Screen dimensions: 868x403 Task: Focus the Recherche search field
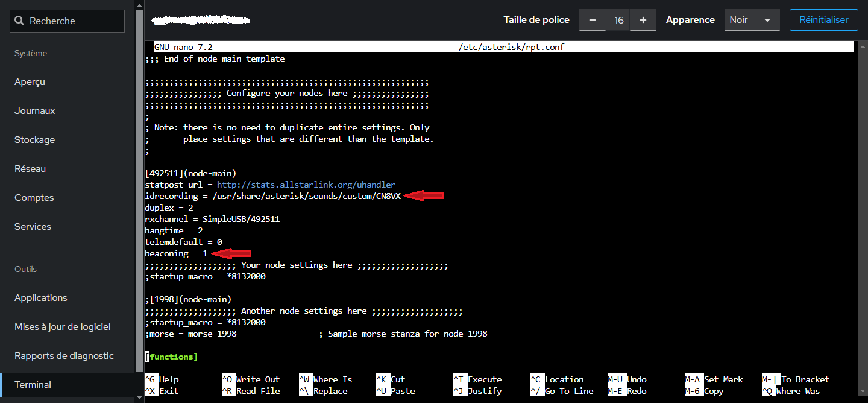pyautogui.click(x=67, y=21)
